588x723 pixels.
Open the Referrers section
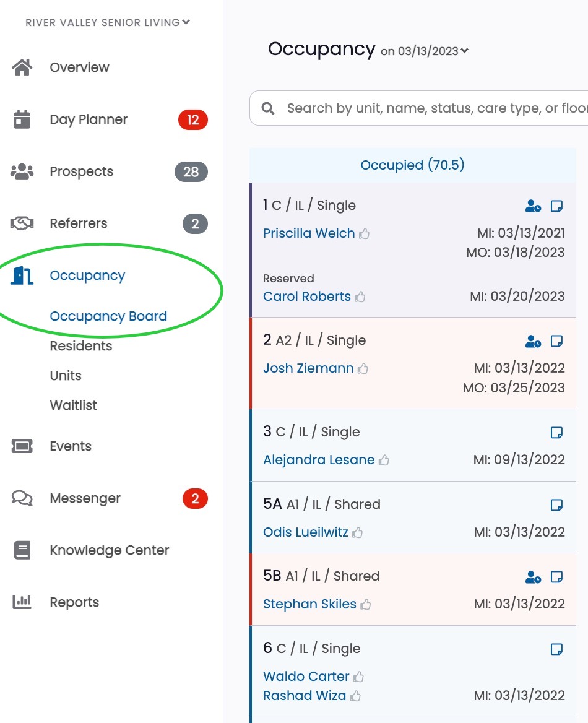(79, 223)
